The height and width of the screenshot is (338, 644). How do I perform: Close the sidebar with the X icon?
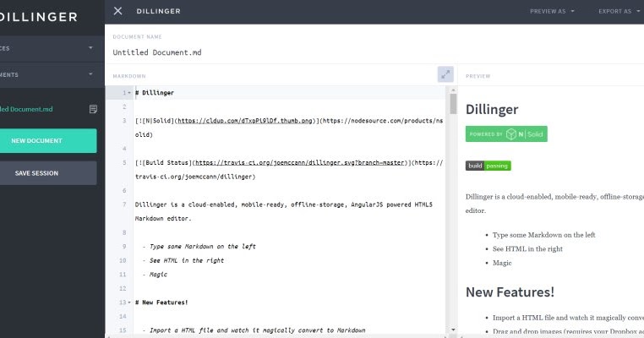coord(117,11)
